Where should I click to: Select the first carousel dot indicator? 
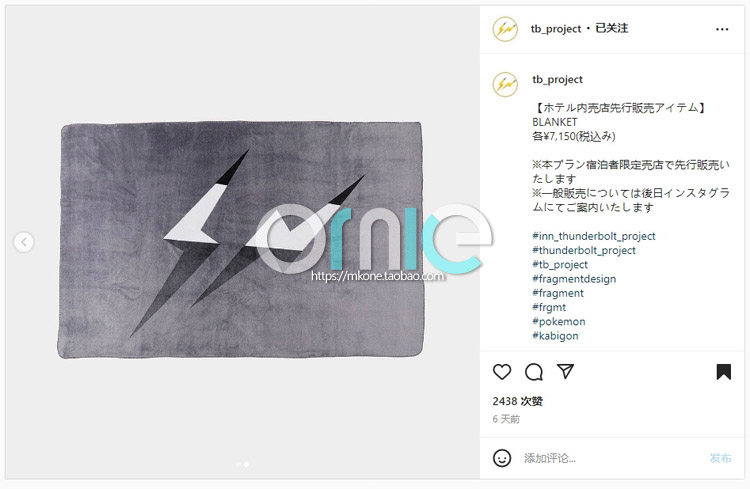tap(239, 464)
